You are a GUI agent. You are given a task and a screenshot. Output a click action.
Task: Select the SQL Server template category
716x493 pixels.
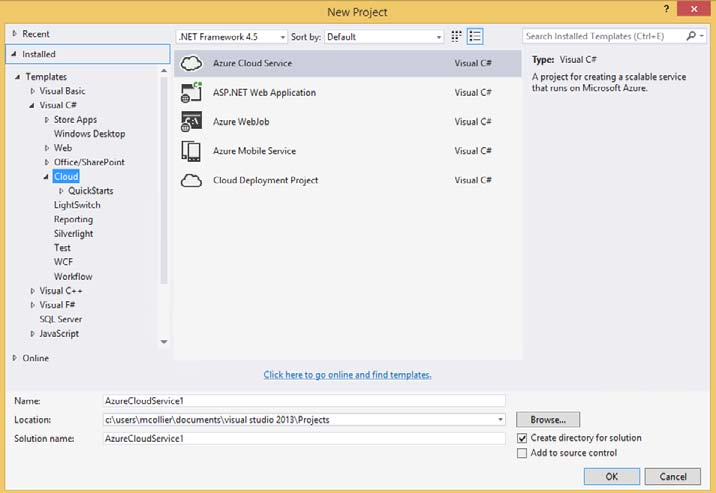[x=61, y=319]
